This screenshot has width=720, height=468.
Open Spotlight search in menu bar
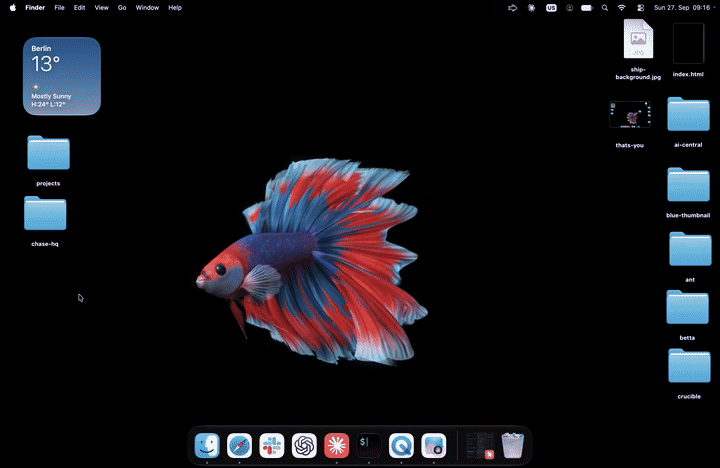(x=605, y=7)
